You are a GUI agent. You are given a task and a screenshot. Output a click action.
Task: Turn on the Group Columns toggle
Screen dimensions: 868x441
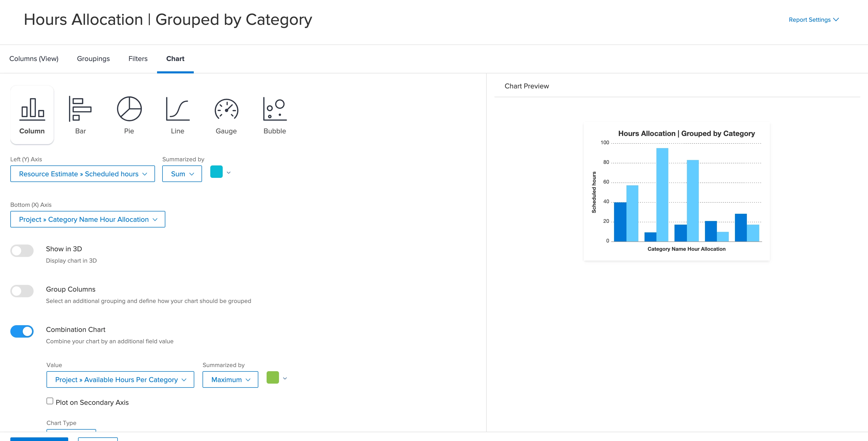coord(22,291)
